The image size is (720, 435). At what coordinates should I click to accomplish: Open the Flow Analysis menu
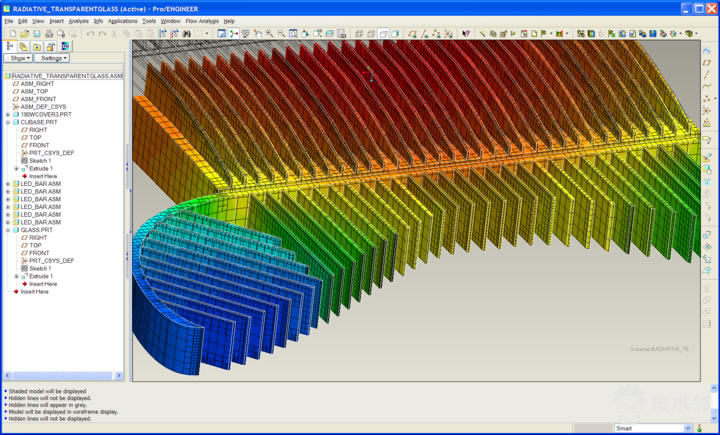202,20
